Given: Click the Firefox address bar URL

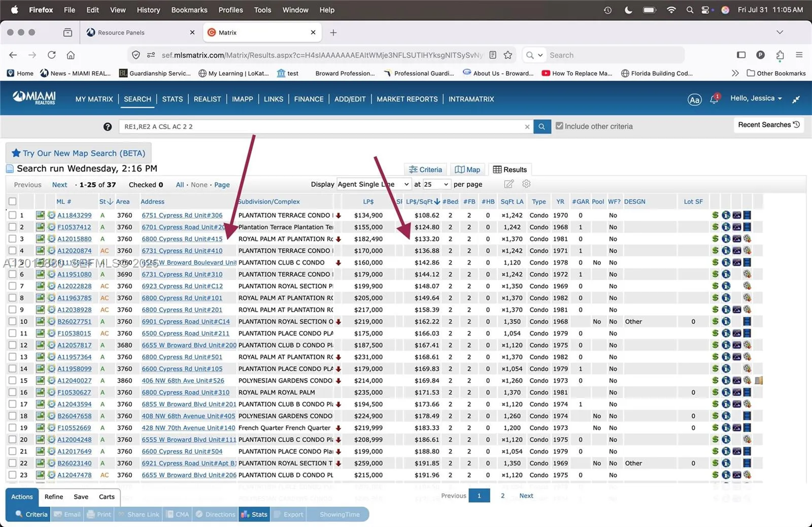Looking at the screenshot, I should [x=322, y=55].
